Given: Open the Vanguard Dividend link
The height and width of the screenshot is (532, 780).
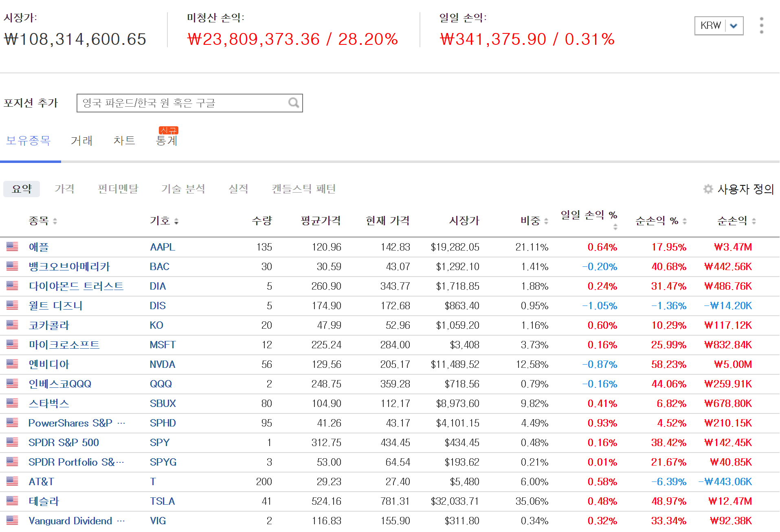Looking at the screenshot, I should (x=77, y=521).
